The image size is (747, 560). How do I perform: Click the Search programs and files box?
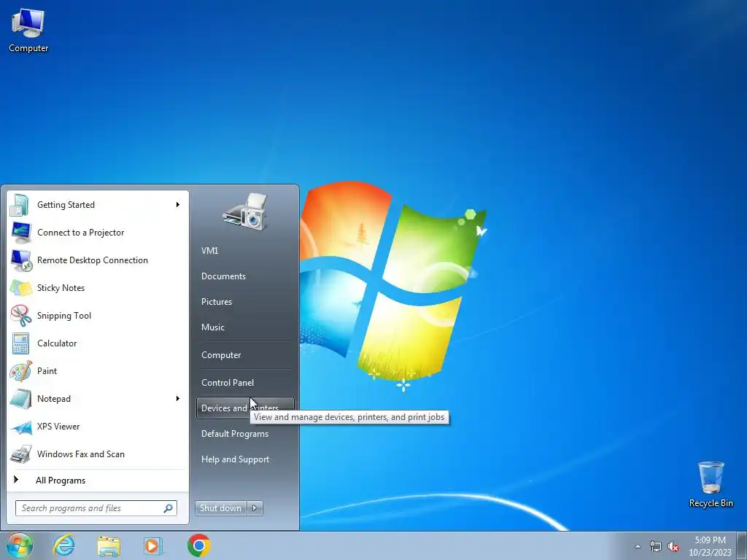(x=96, y=508)
